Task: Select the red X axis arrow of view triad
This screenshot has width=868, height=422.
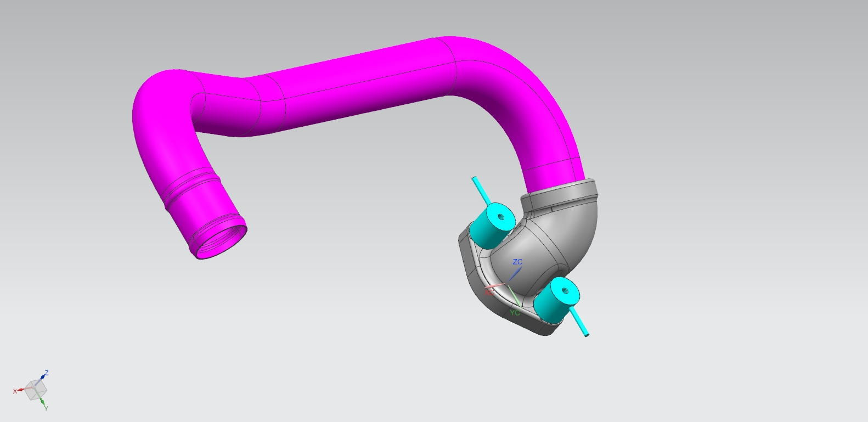Action: point(20,390)
